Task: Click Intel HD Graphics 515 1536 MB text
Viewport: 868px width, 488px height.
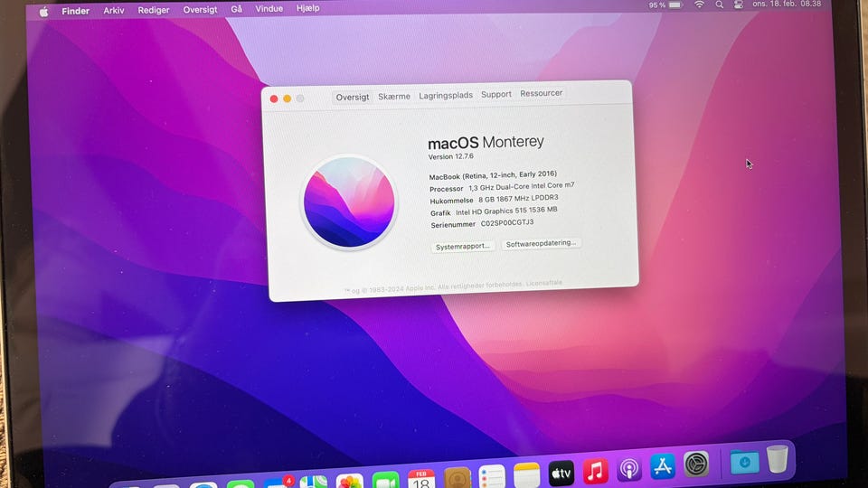Action: click(506, 211)
